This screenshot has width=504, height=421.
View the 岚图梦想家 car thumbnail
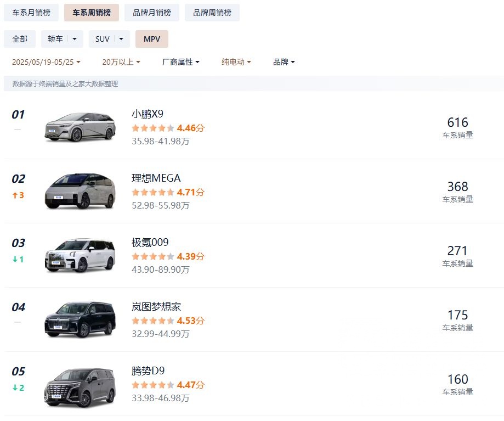80,319
